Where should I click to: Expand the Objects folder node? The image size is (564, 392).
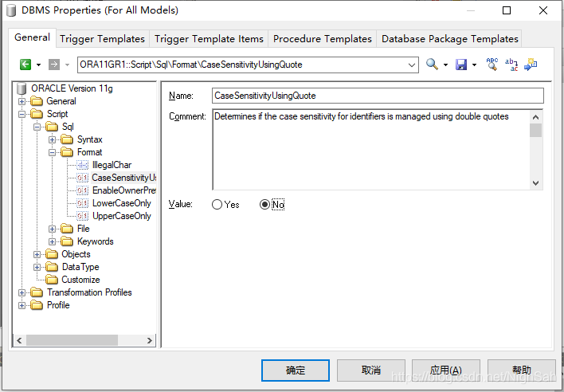tap(37, 255)
